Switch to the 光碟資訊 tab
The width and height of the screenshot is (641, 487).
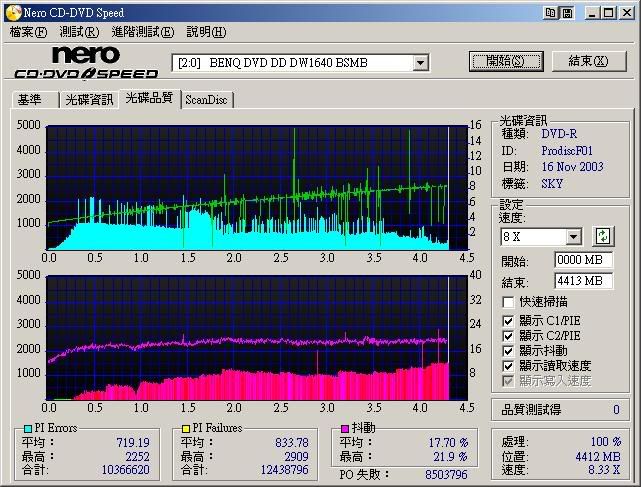[89, 100]
